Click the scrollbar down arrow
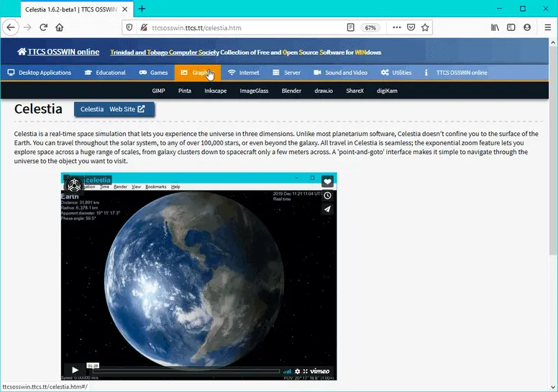The height and width of the screenshot is (392, 558). (x=553, y=388)
